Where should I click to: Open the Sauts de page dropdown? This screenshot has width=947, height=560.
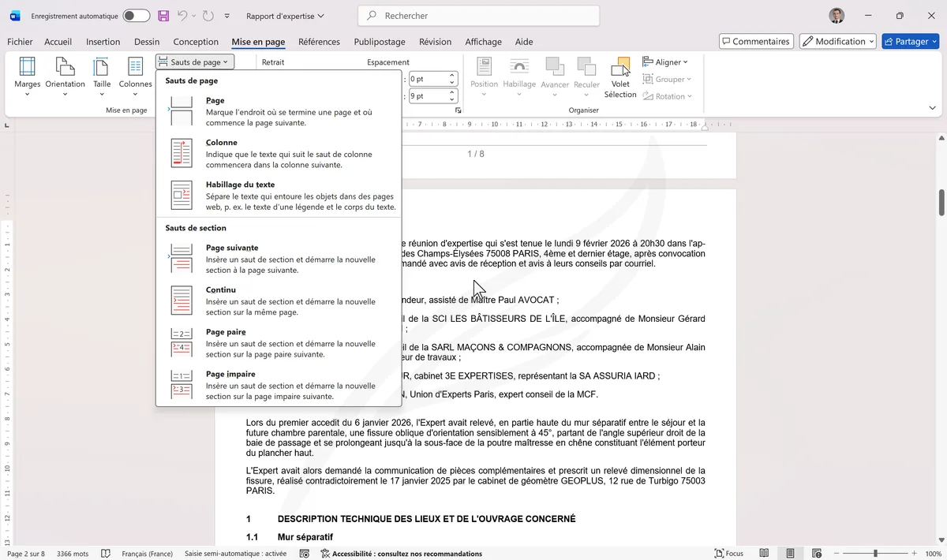coord(194,61)
